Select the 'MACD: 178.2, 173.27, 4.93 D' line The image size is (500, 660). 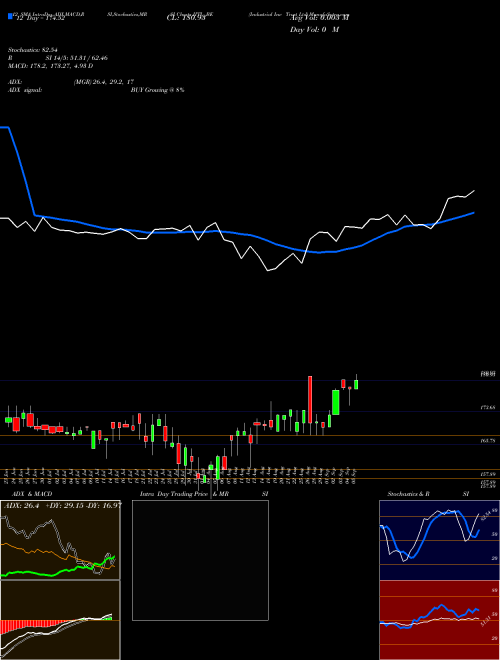click(x=50, y=66)
